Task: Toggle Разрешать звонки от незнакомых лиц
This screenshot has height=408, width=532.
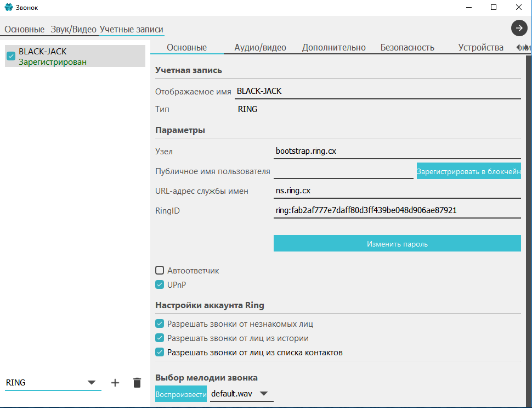Action: [x=160, y=324]
